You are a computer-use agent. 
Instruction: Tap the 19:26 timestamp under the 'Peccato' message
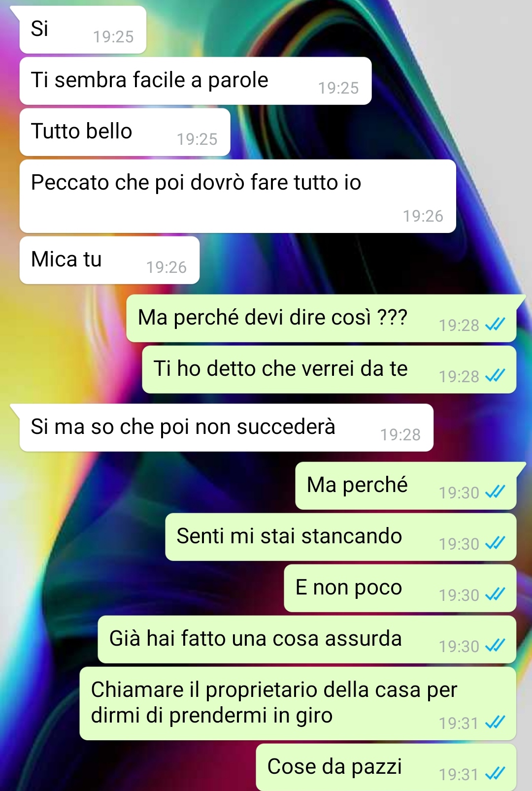click(x=423, y=216)
